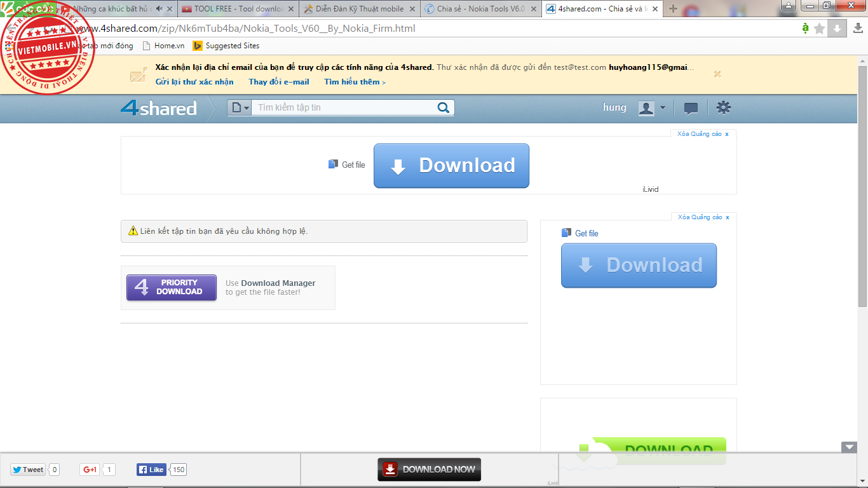Click the Tweet button
868x488 pixels.
28,470
